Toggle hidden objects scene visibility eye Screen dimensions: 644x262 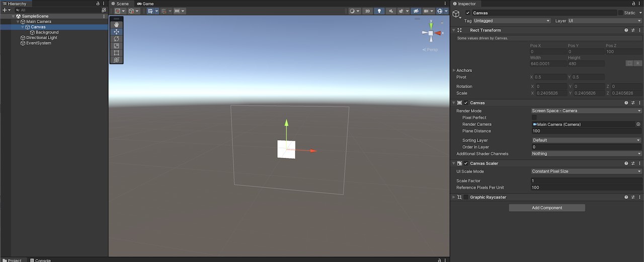pyautogui.click(x=416, y=11)
